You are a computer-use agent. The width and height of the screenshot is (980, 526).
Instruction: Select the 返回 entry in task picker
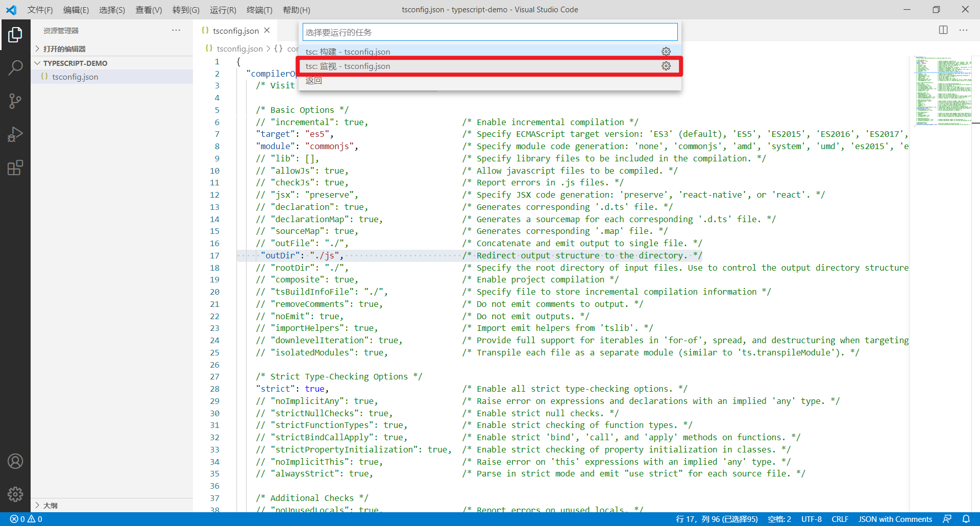(489, 81)
